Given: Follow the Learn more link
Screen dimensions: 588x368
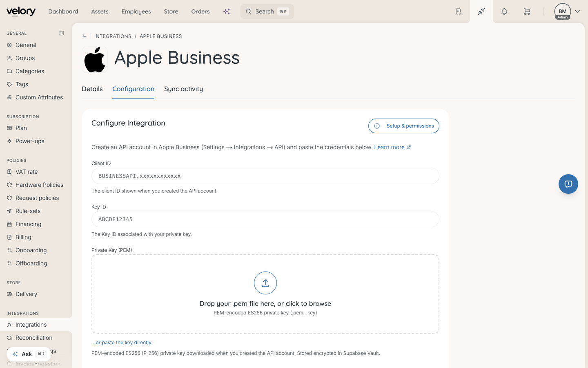Looking at the screenshot, I should pos(392,147).
